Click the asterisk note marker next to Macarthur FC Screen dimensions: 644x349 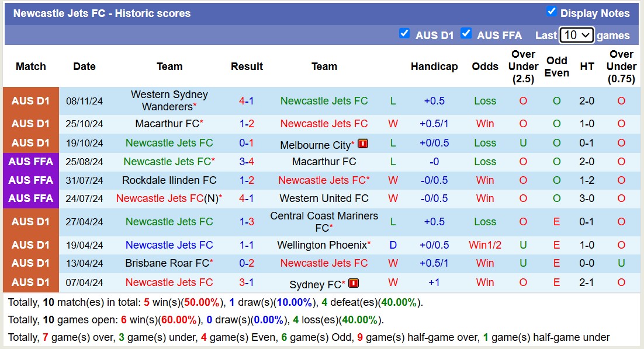coord(202,123)
